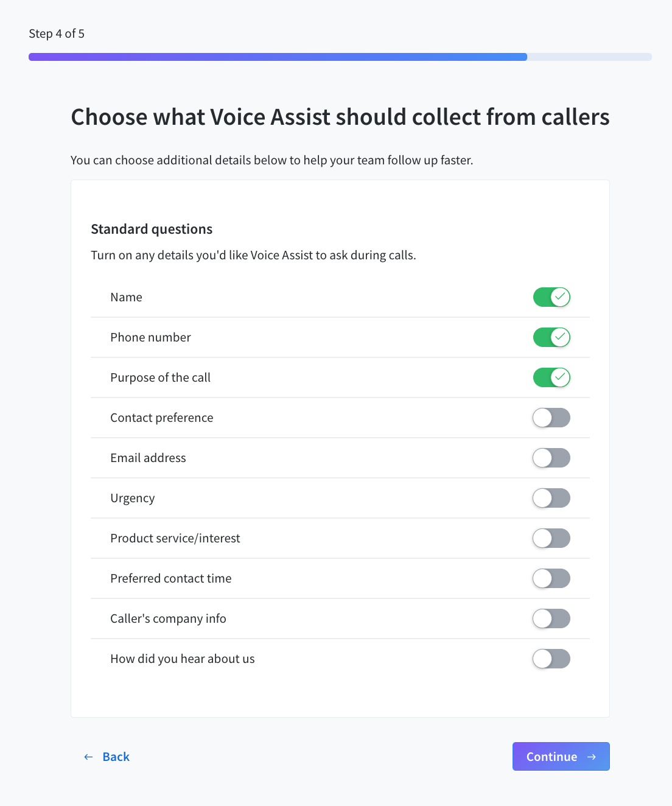Turn on Caller's company info
This screenshot has height=806, width=672.
click(551, 619)
